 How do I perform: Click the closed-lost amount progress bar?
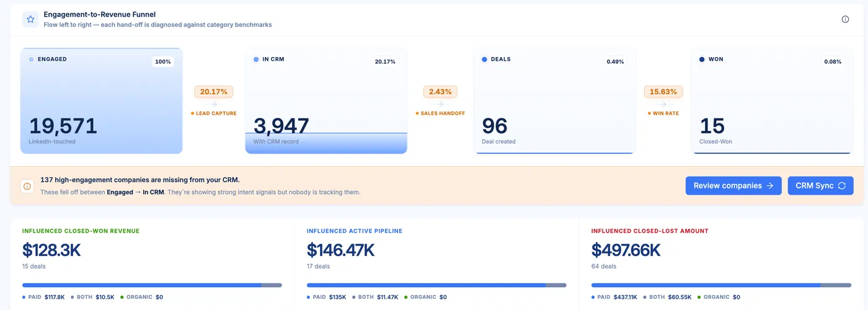click(721, 285)
